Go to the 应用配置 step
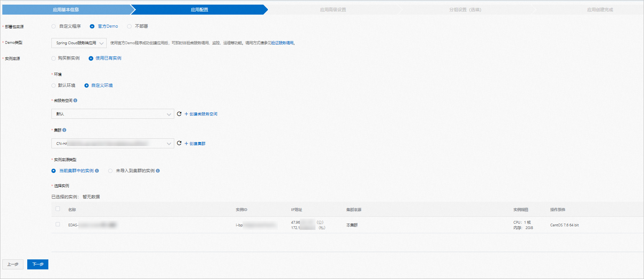The width and height of the screenshot is (644, 279). (x=199, y=10)
